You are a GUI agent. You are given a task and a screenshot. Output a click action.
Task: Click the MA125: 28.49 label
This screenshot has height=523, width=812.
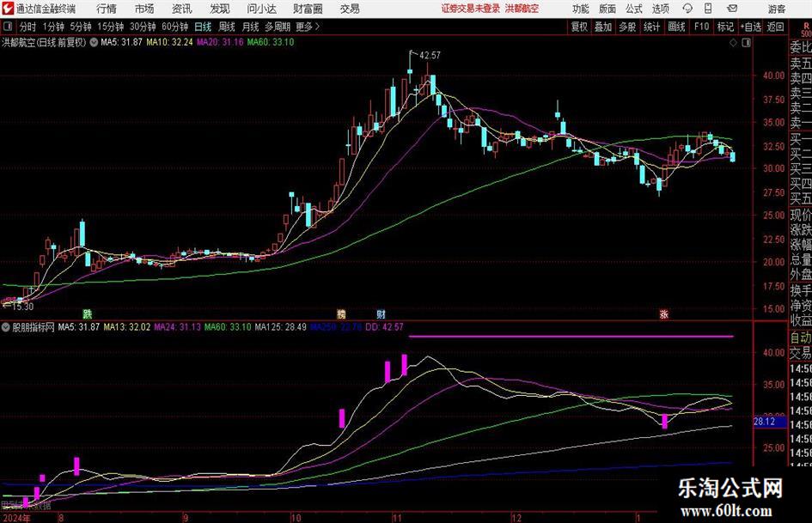click(x=281, y=327)
